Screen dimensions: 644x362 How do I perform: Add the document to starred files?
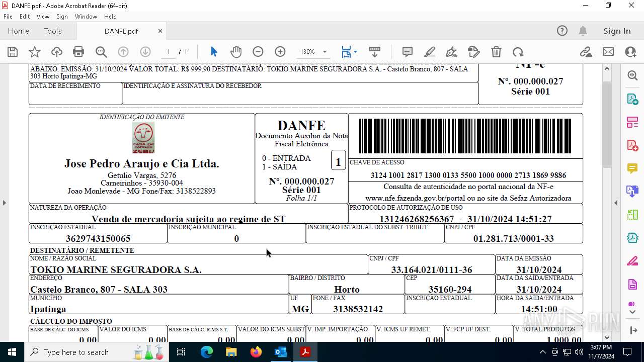(35, 52)
